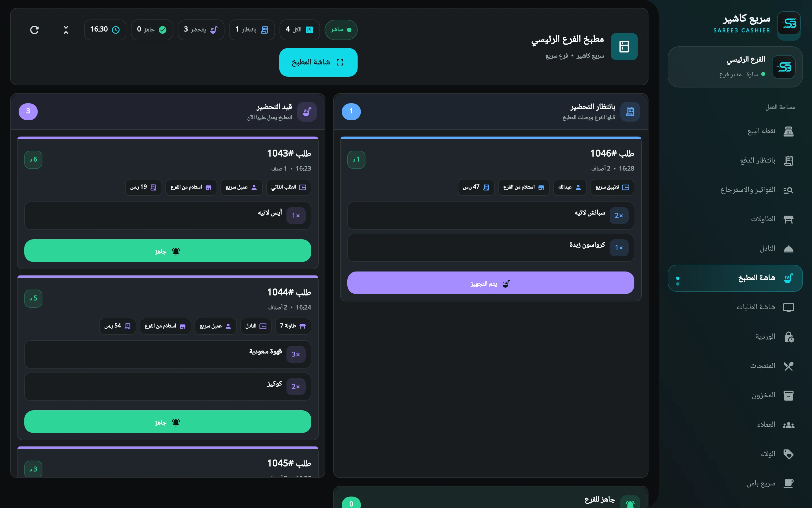Open النادل in the sidebar
This screenshot has width=812, height=508.
pos(735,249)
